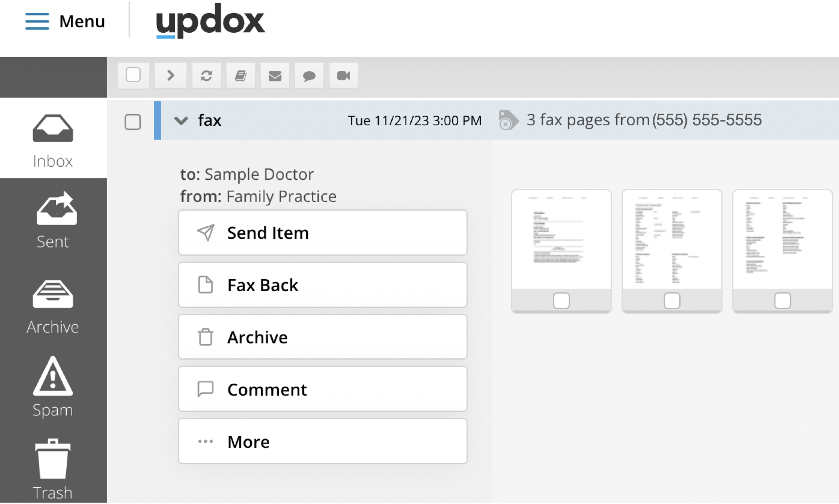This screenshot has width=839, height=504.
Task: Go to the Sent folder
Action: click(53, 220)
